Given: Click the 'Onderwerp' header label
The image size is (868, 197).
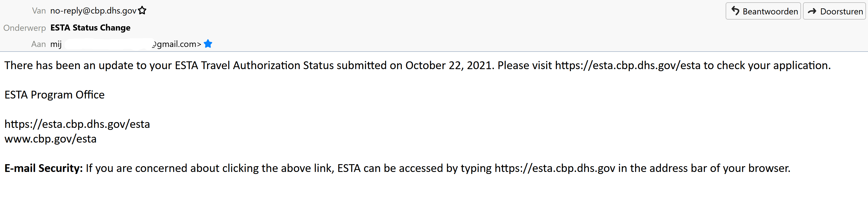Looking at the screenshot, I should (25, 28).
